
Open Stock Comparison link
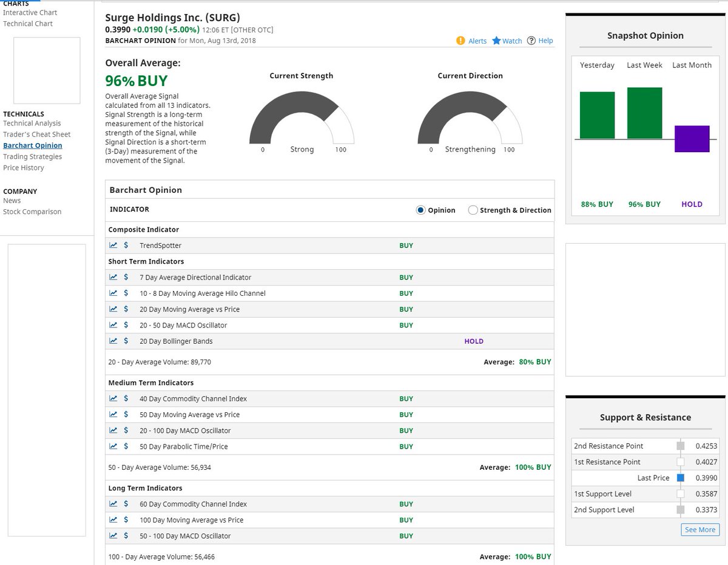pyautogui.click(x=32, y=212)
